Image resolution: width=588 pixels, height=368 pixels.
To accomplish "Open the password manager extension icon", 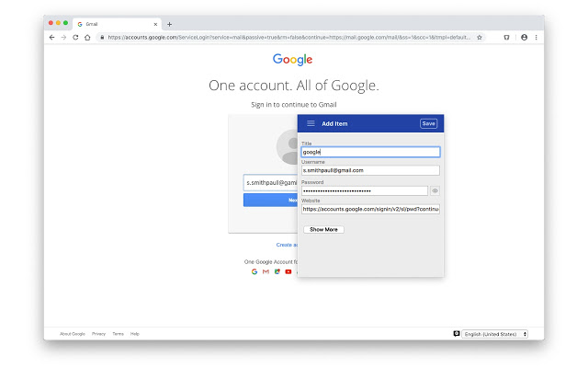I will click(x=506, y=37).
